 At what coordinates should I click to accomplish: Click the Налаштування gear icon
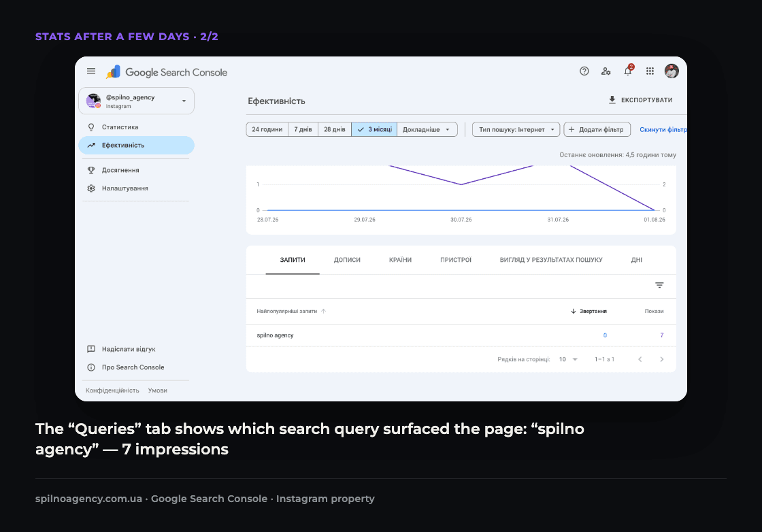tap(91, 188)
